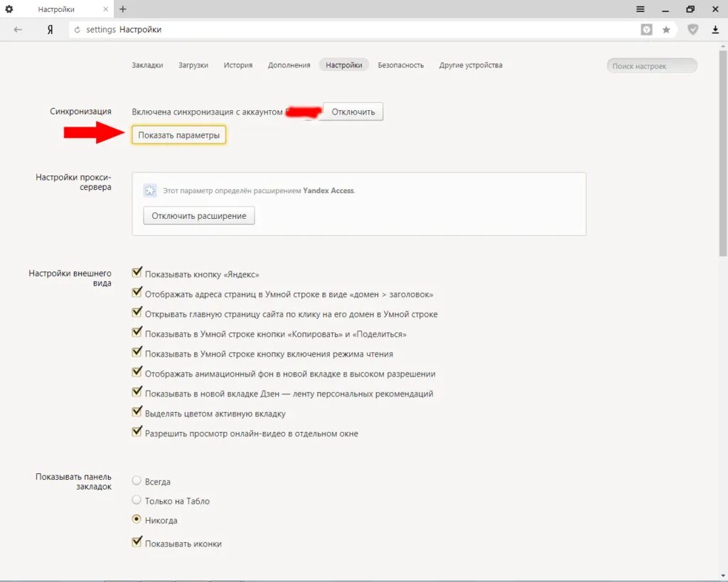
Task: Open the downloads arrow icon
Action: tap(715, 30)
